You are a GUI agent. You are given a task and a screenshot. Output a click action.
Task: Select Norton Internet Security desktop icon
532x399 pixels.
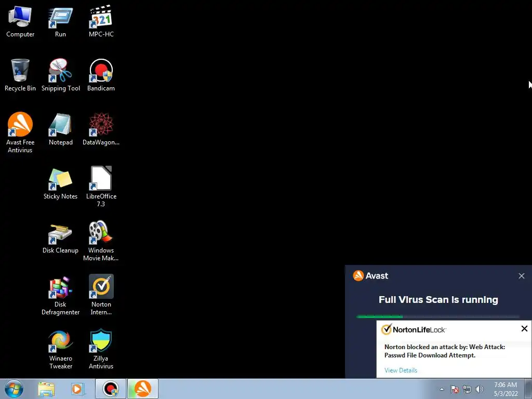101,295
